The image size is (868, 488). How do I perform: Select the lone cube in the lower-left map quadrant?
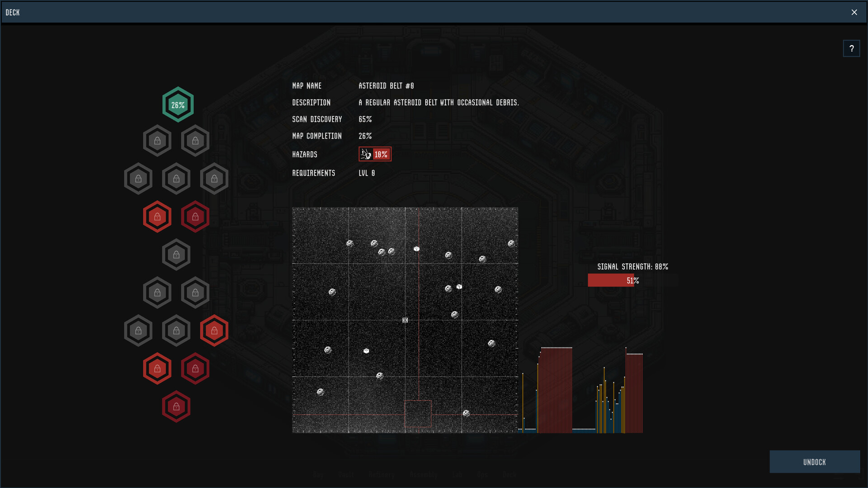pyautogui.click(x=366, y=351)
